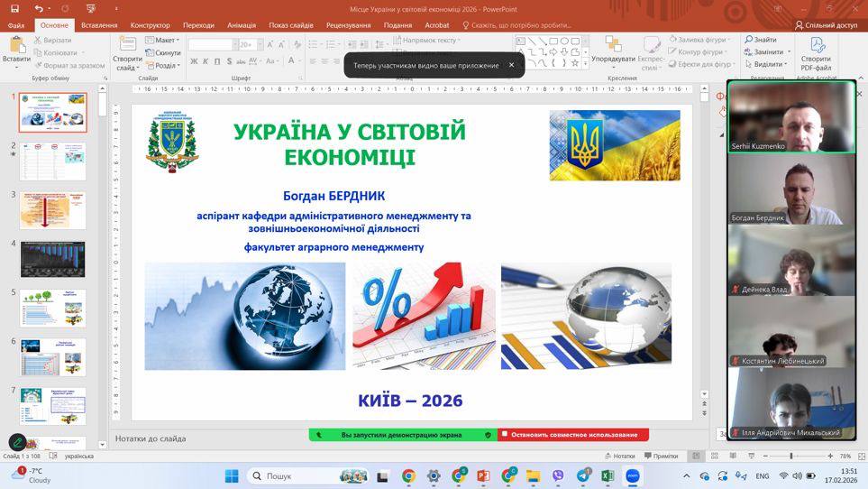Toggle text shadow S
The width and height of the screenshot is (868, 489).
click(x=229, y=61)
